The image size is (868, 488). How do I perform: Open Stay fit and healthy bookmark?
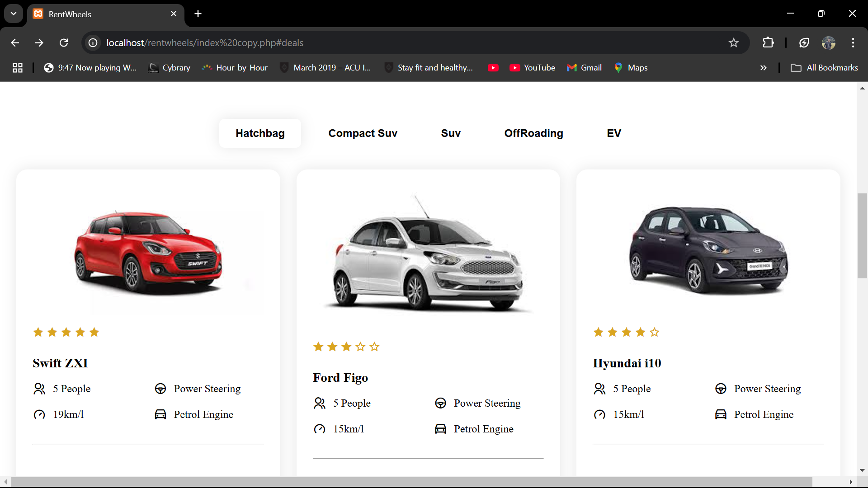(429, 68)
